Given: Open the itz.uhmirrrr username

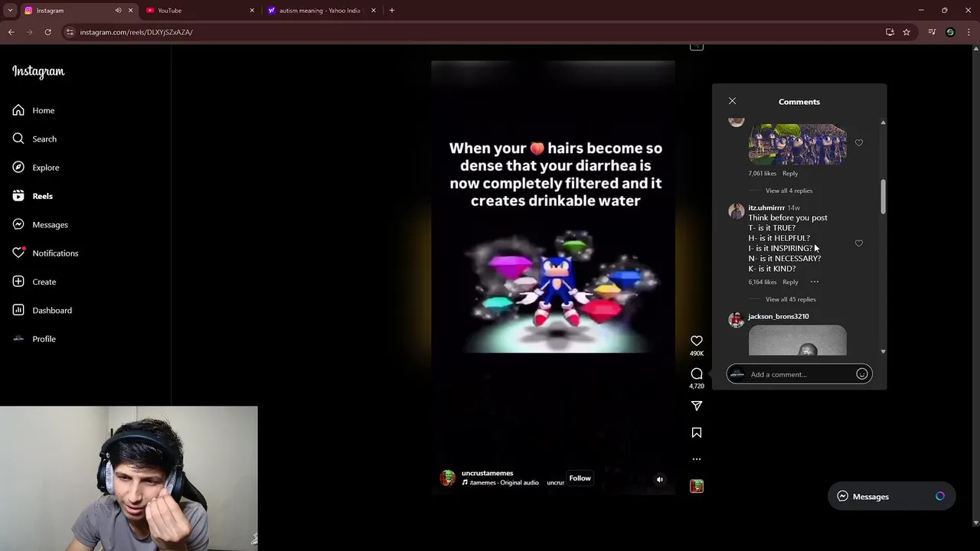Looking at the screenshot, I should [766, 207].
